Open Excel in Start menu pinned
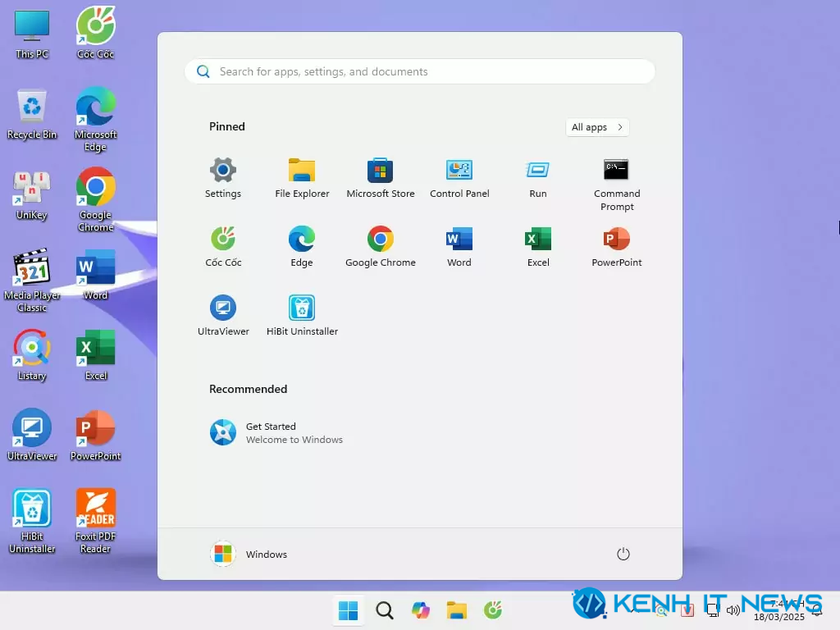 click(538, 247)
